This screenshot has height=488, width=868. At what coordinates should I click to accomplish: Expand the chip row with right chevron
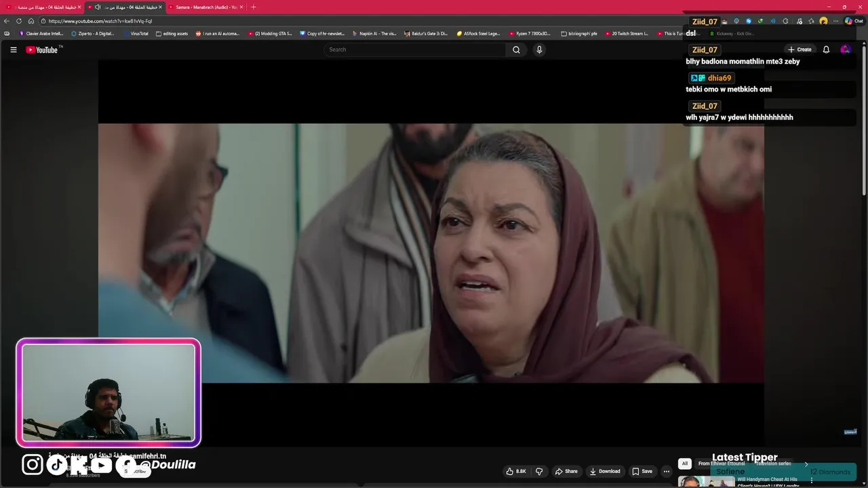(x=806, y=464)
